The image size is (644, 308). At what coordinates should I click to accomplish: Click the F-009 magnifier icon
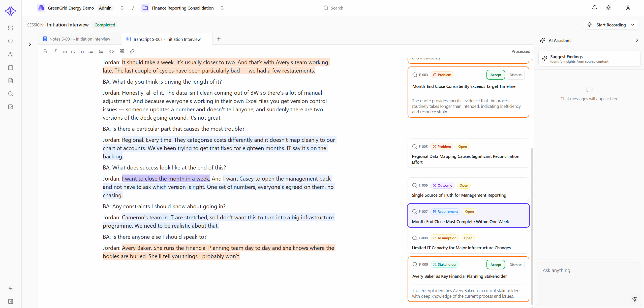[415, 264]
